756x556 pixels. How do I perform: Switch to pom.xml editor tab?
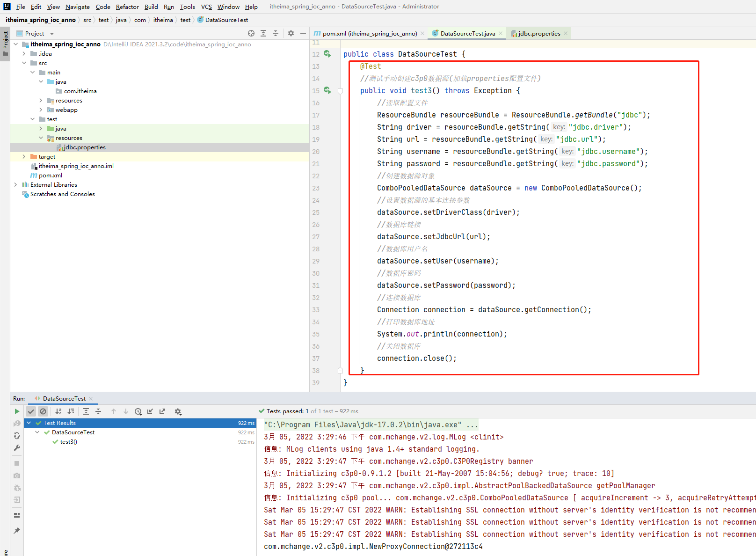click(x=369, y=33)
